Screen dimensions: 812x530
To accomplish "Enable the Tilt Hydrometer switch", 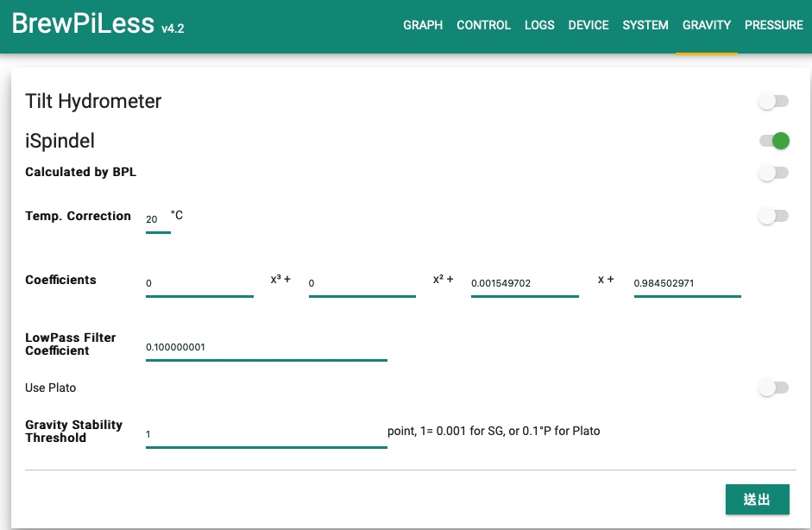I will (774, 101).
